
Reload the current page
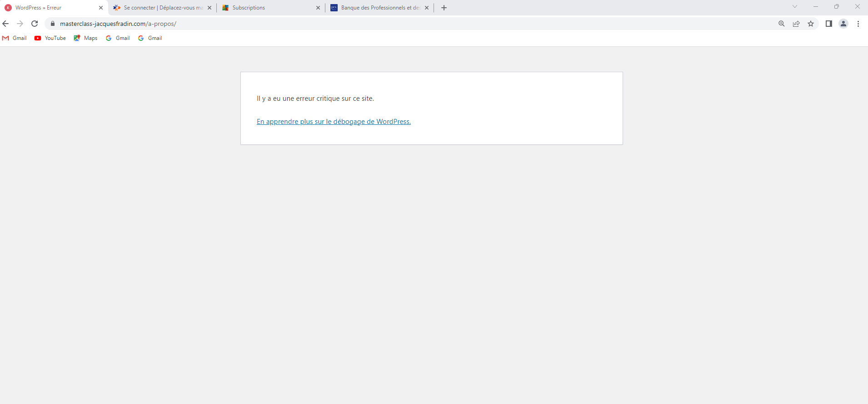tap(35, 24)
